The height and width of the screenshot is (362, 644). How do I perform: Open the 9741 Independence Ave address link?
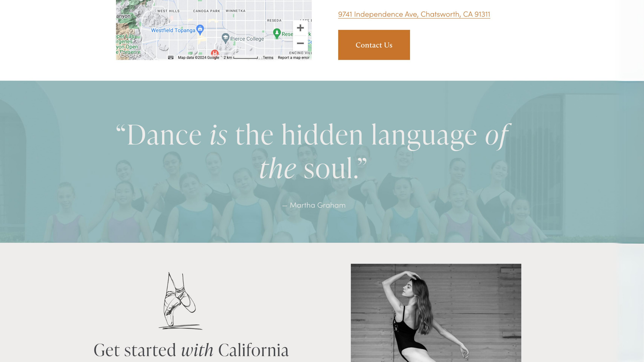coord(414,14)
